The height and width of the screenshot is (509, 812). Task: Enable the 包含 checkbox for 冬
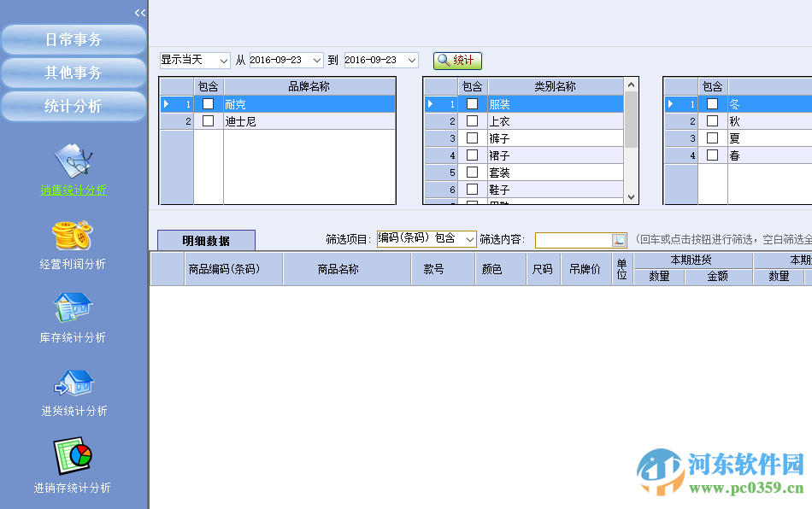713,103
